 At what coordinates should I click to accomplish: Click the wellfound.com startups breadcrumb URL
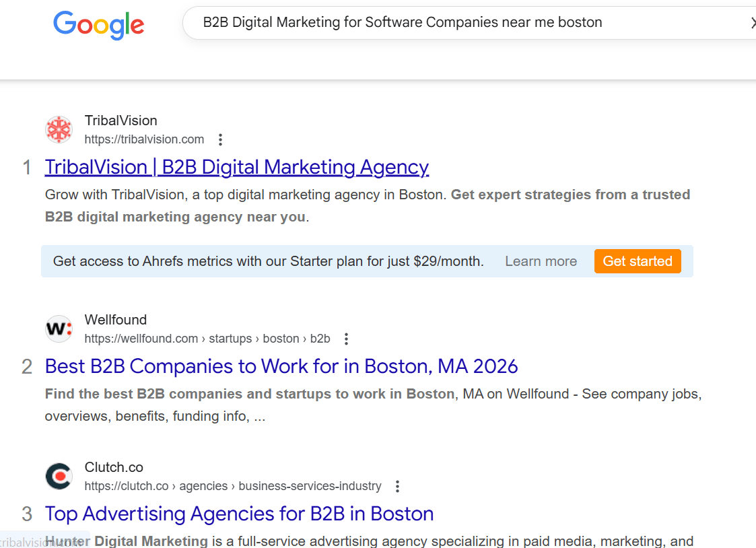point(207,339)
